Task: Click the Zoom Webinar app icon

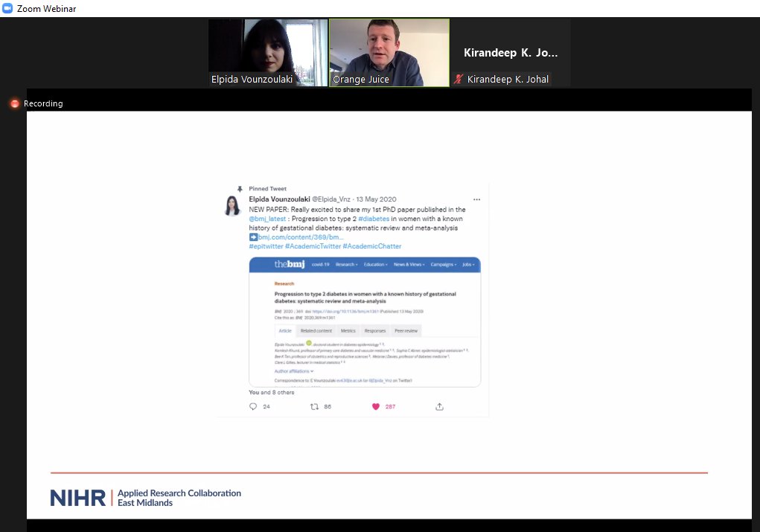Action: tap(7, 8)
